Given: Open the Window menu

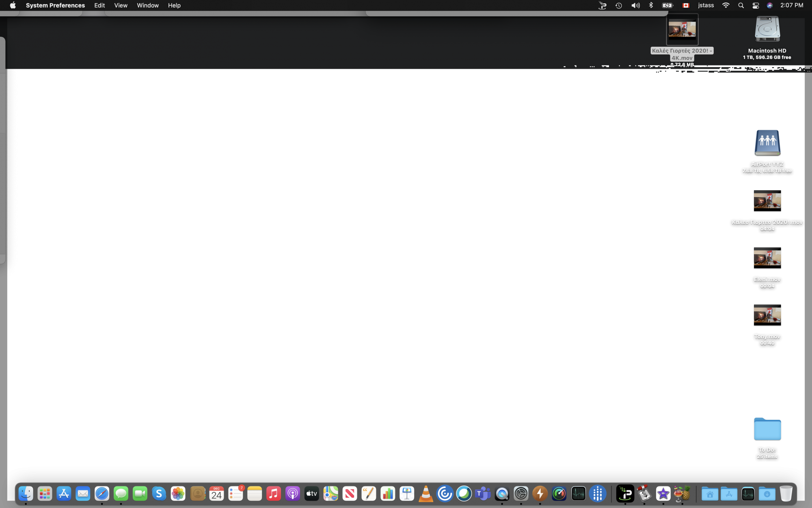Looking at the screenshot, I should point(148,5).
